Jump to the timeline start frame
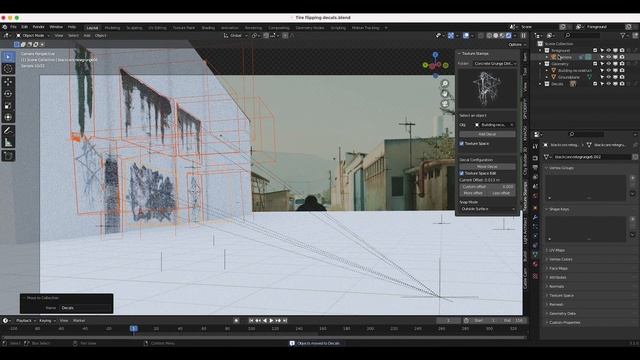The image size is (640, 360). pyautogui.click(x=251, y=321)
